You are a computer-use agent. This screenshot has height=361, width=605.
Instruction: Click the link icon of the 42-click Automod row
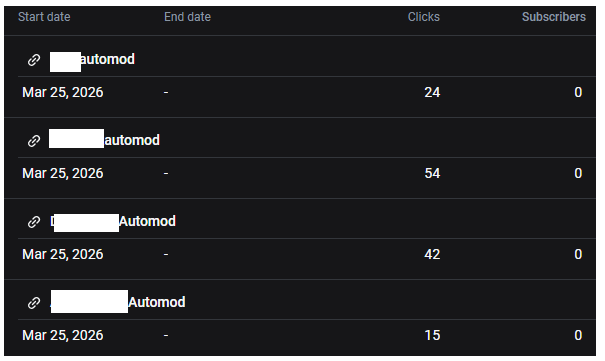[34, 222]
